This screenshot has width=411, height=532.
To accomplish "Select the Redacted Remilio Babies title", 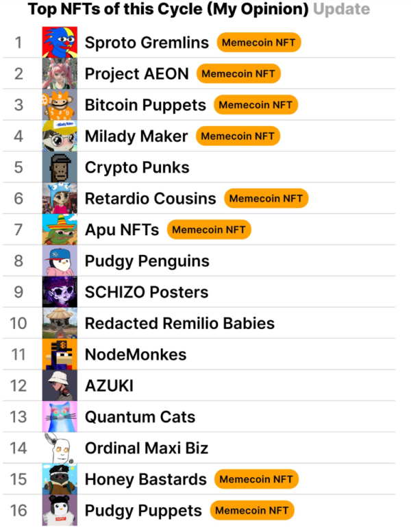I will pos(179,324).
